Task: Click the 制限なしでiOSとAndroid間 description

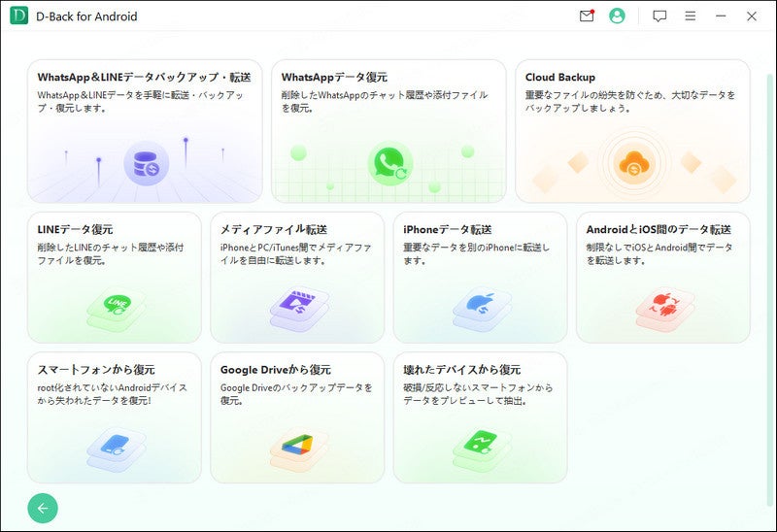Action: pos(659,253)
